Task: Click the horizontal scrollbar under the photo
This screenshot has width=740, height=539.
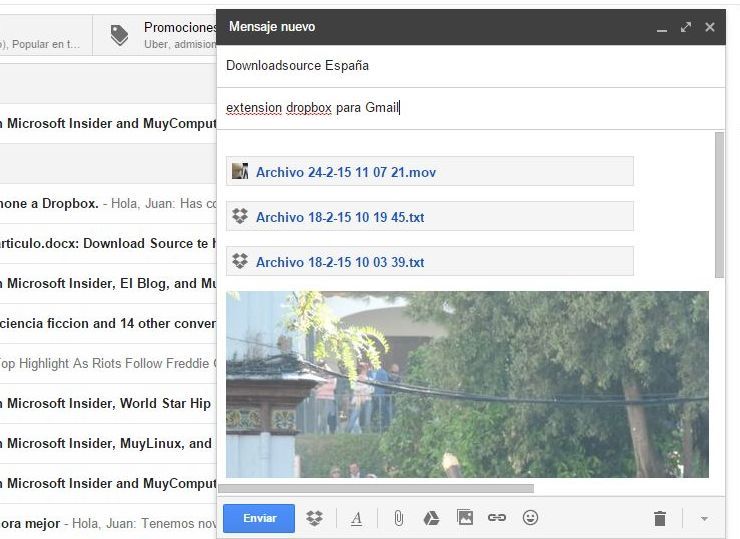Action: pos(376,488)
